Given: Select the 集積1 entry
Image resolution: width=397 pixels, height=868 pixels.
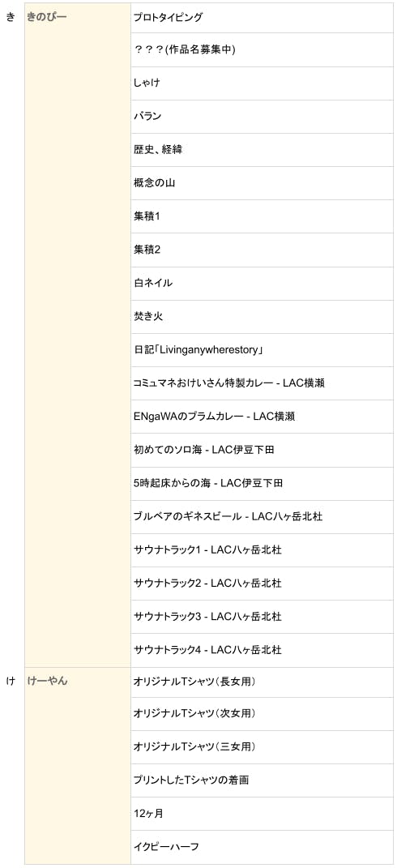Looking at the screenshot, I should coord(262,216).
